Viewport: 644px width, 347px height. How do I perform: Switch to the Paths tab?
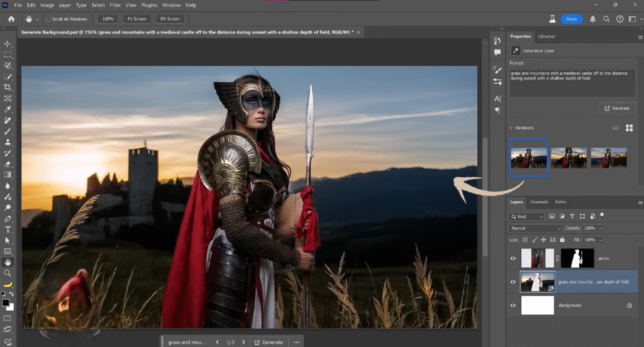560,202
